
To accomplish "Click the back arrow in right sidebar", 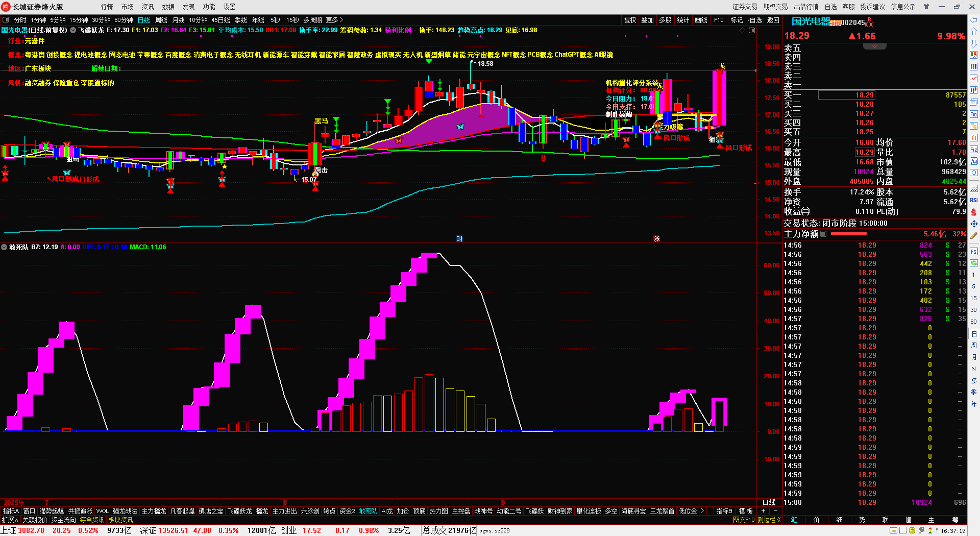I will coord(974,20).
